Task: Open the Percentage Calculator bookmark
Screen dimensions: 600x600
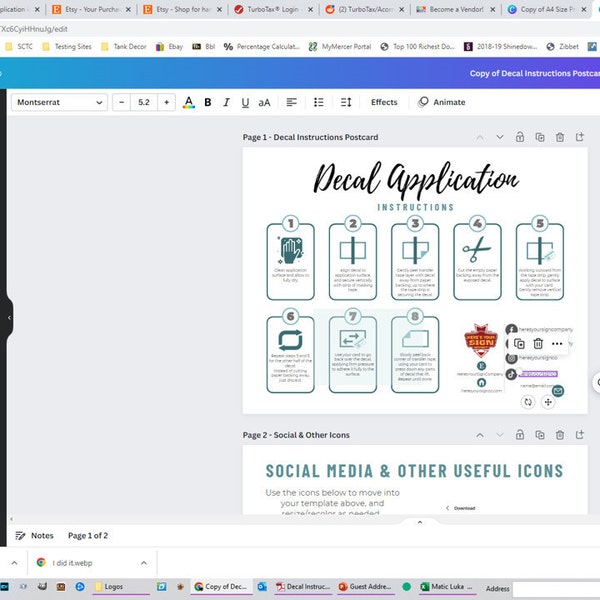Action: click(x=262, y=47)
